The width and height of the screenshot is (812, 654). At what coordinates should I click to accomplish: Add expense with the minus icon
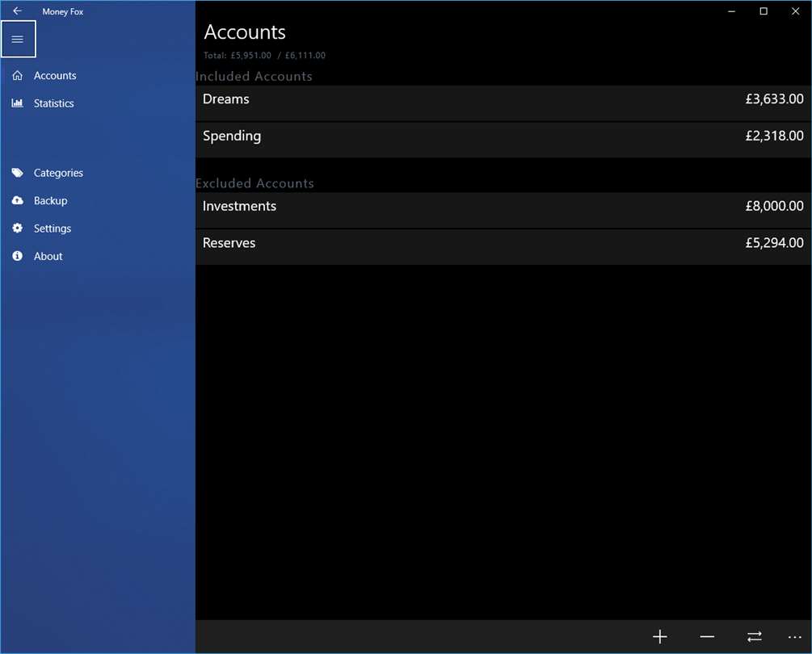[x=707, y=636]
